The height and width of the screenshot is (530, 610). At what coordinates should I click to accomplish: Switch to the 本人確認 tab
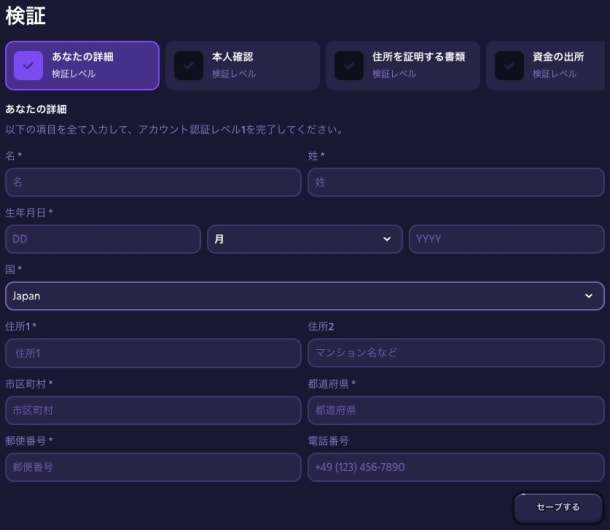(x=243, y=65)
